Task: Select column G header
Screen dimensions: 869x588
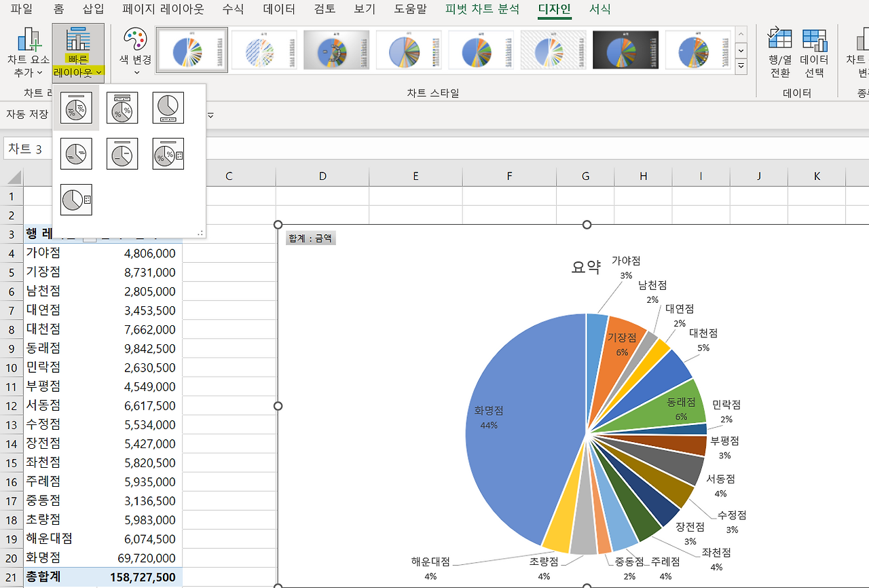Action: click(585, 177)
